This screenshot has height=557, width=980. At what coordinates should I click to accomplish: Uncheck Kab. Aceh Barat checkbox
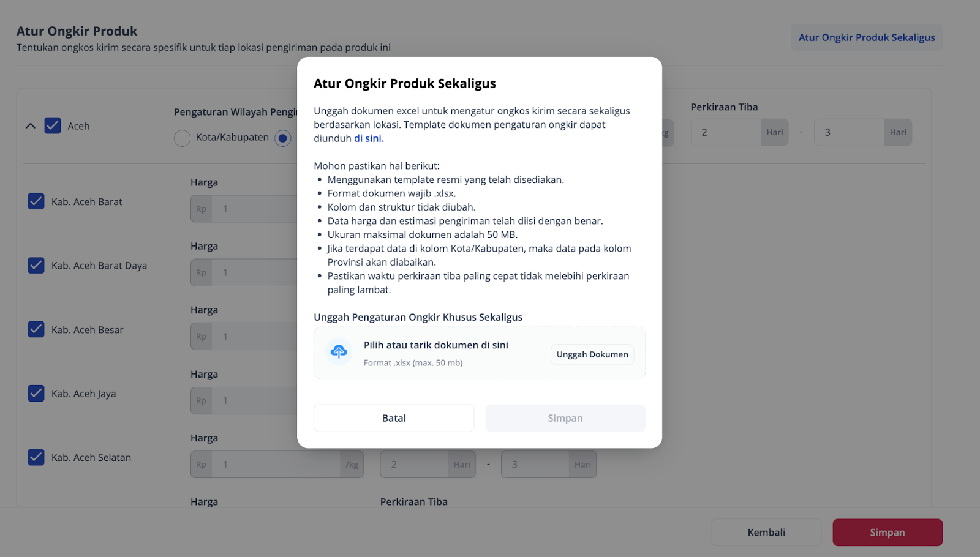36,201
